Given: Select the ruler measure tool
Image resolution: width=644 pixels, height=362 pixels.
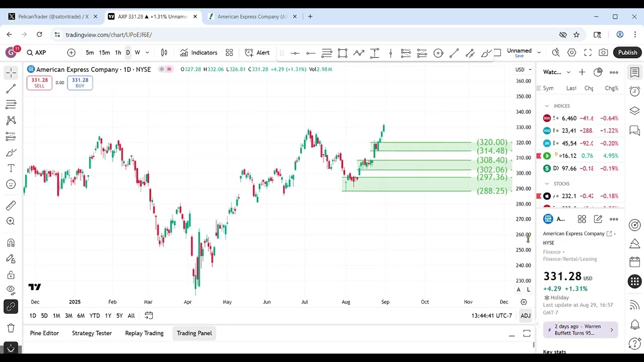Looking at the screenshot, I should coord(11,205).
